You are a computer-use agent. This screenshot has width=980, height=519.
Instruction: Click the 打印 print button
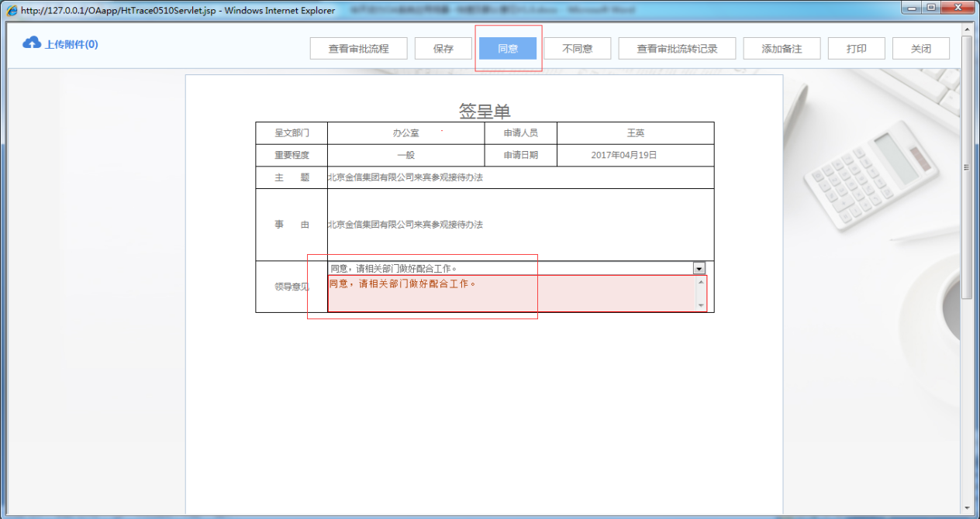coord(856,48)
